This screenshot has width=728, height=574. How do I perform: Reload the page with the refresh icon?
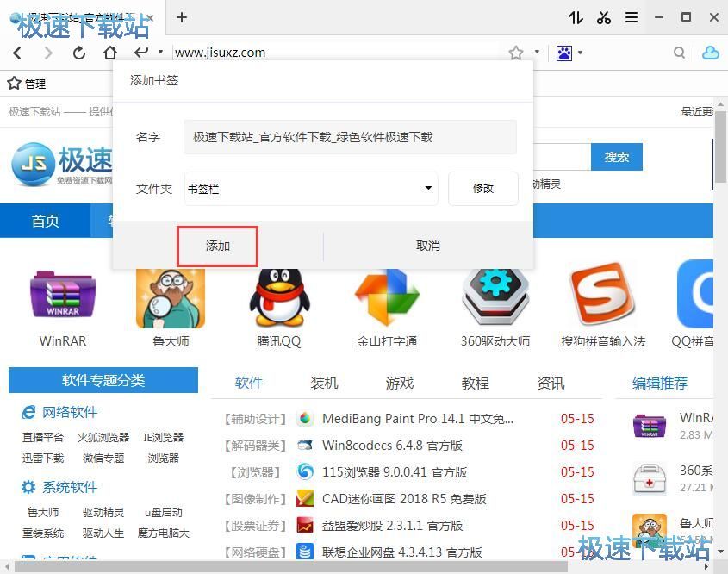point(79,53)
